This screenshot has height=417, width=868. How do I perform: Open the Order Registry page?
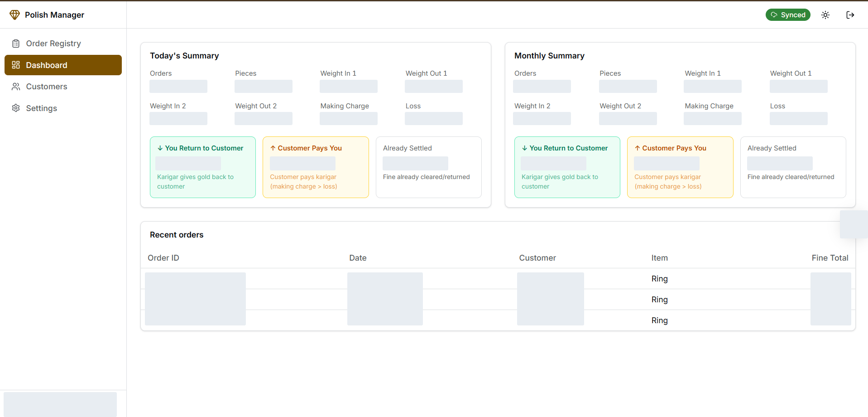click(63, 44)
